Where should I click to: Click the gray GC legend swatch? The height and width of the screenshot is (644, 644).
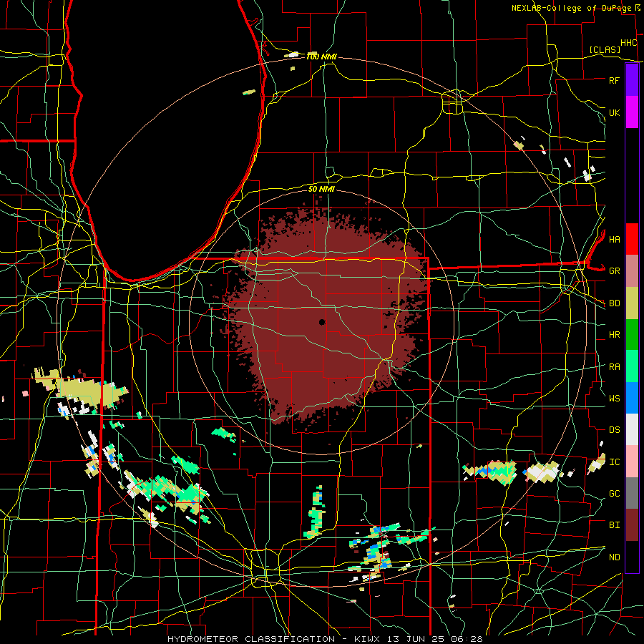(632, 493)
